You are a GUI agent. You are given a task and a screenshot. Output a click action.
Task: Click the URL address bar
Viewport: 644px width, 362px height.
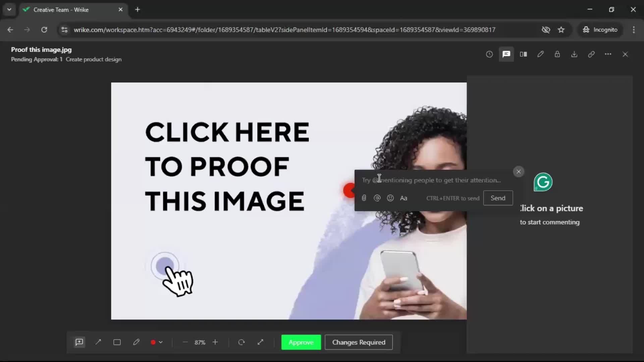(x=284, y=30)
